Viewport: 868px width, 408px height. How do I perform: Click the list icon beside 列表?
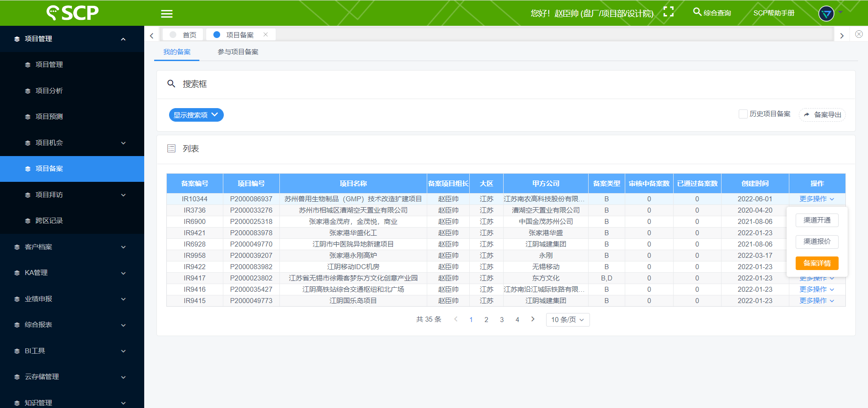(171, 148)
